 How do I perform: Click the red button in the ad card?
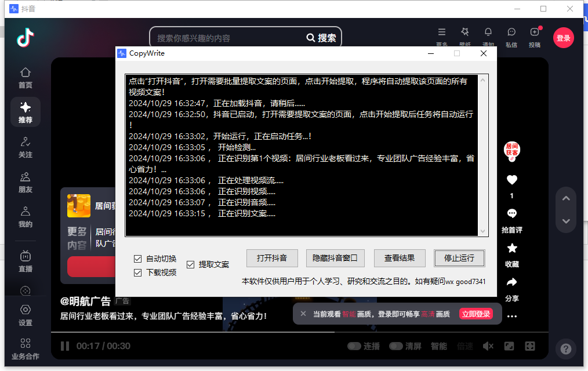92,267
